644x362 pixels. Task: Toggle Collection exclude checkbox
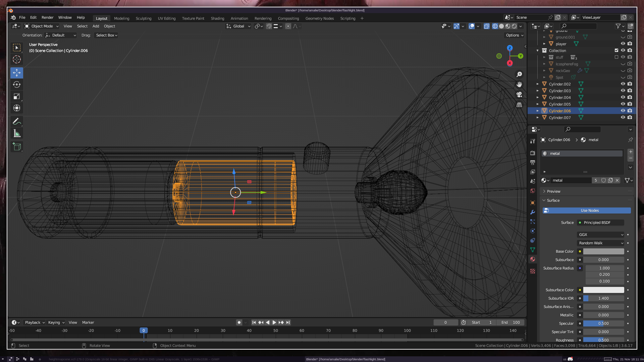click(x=616, y=51)
